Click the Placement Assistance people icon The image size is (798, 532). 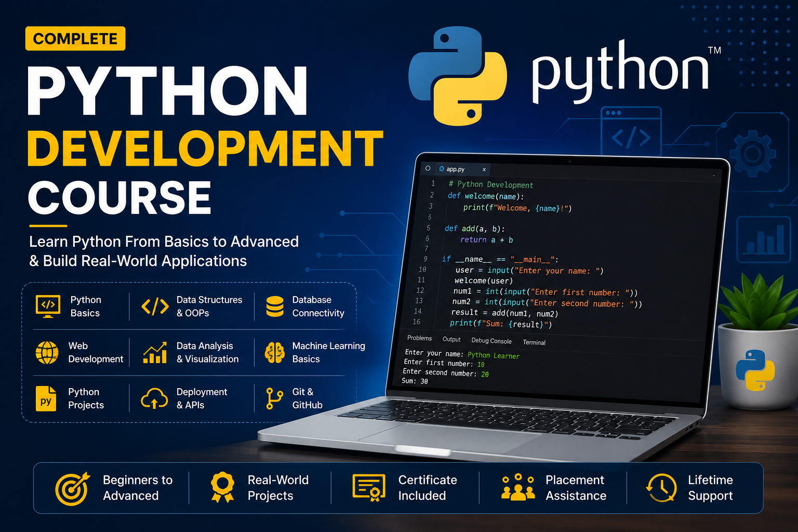(x=518, y=487)
